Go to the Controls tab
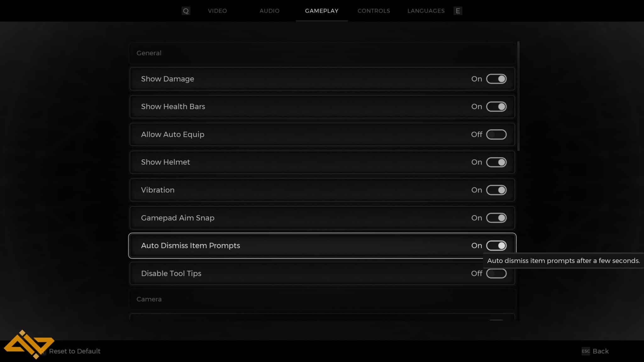 374,11
